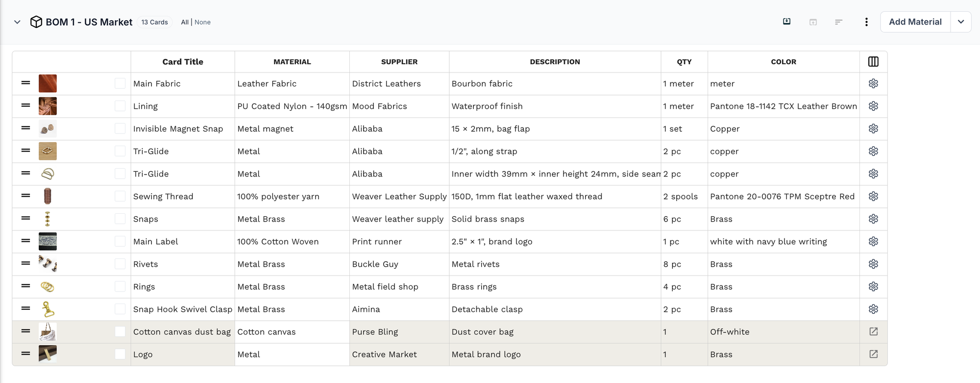The width and height of the screenshot is (980, 383).
Task: Open the Main Label thumbnail image
Action: 48,241
